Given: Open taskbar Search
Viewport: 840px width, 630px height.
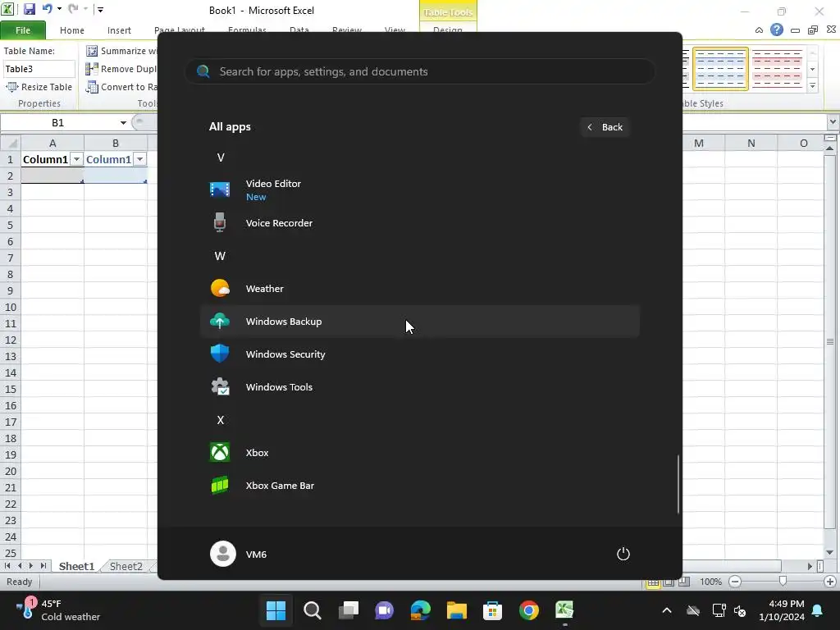Looking at the screenshot, I should click(x=313, y=610).
